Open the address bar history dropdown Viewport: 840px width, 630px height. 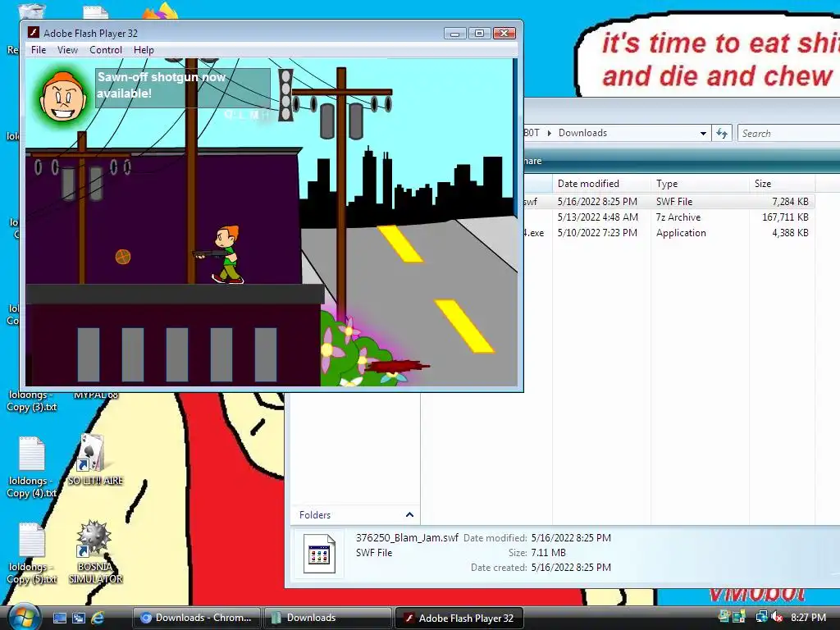703,134
